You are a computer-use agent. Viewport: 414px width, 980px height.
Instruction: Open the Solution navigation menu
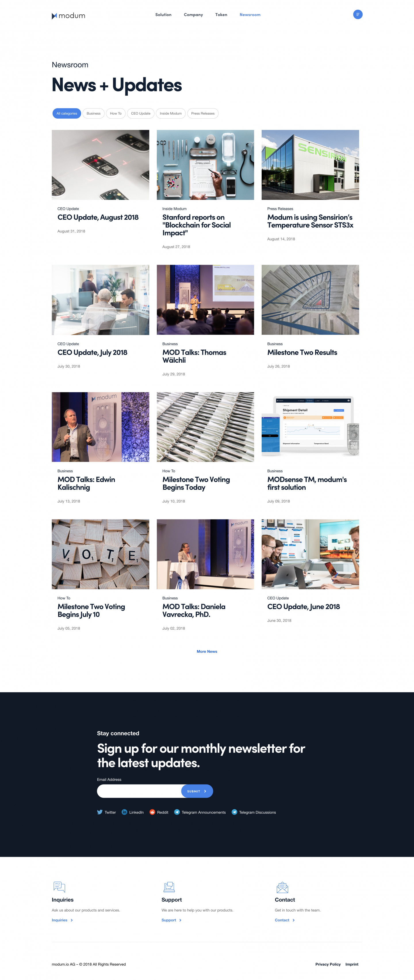point(163,15)
